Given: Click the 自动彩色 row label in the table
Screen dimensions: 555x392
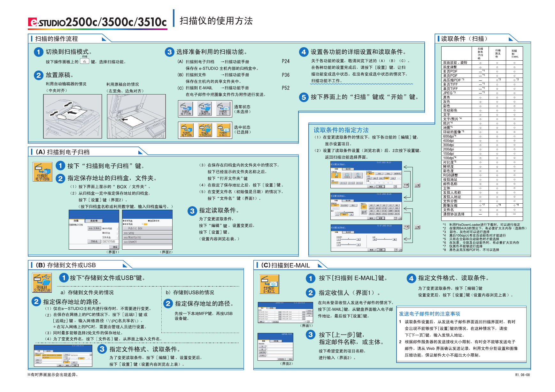Looking at the screenshot, I should pyautogui.click(x=450, y=110).
